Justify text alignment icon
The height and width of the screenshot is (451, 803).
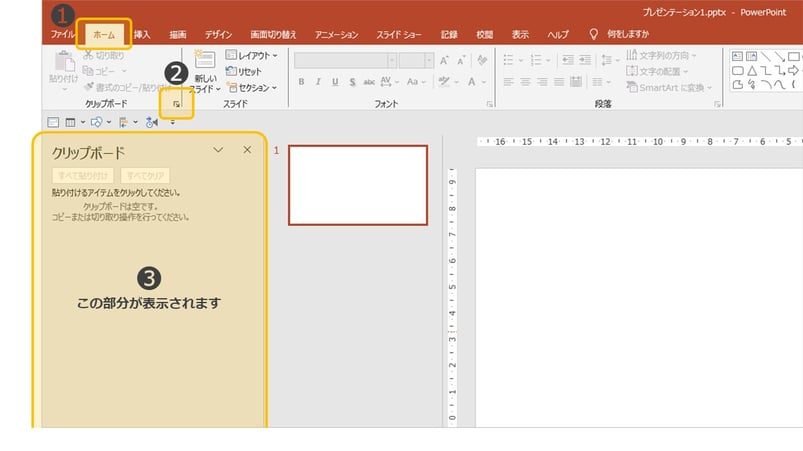pos(559,82)
